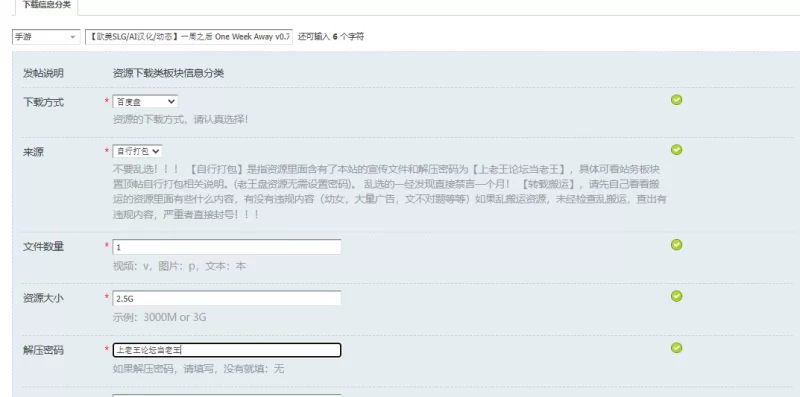Click the 不要乱选 source warning paragraph

(389, 191)
